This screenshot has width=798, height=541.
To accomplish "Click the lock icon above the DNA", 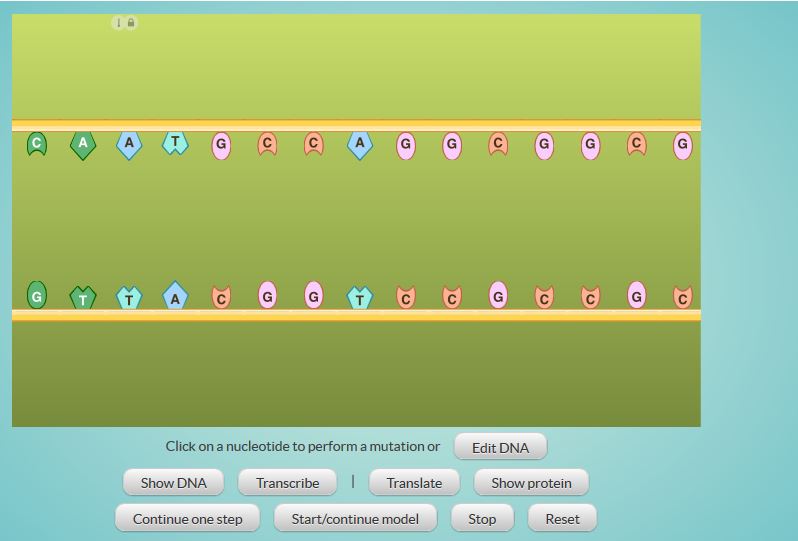I will point(131,23).
